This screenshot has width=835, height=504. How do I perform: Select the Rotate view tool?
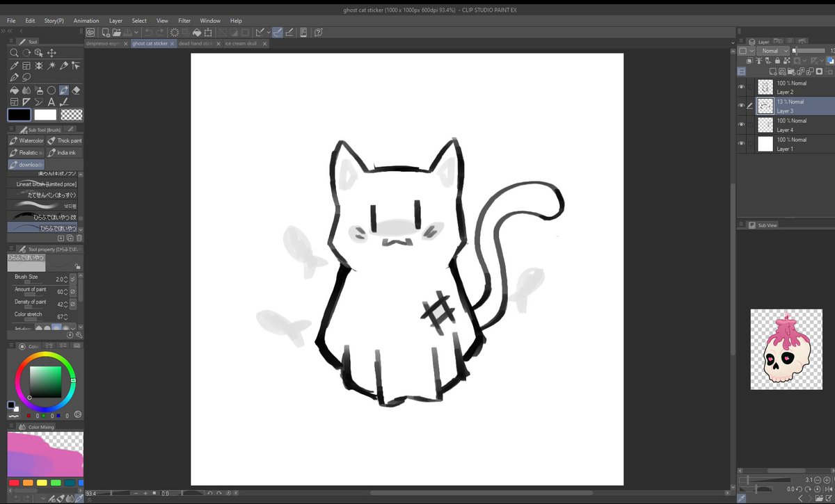coord(26,53)
